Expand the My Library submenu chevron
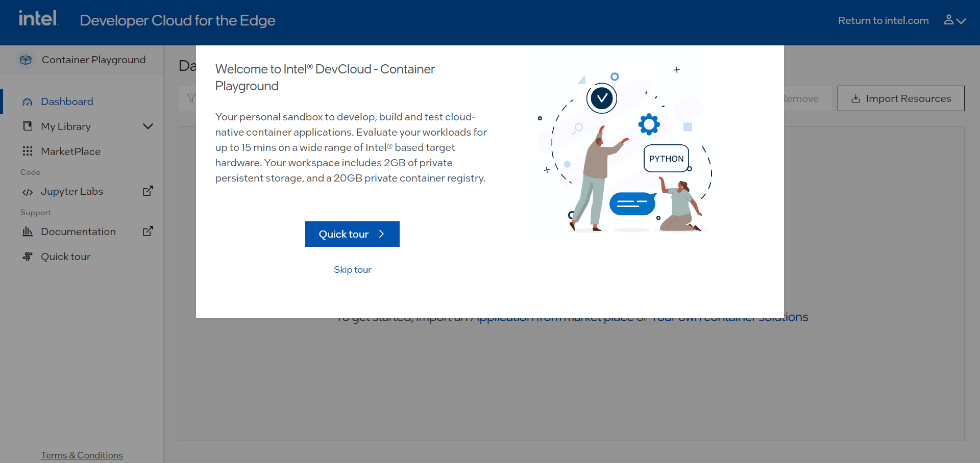This screenshot has width=980, height=463. tap(148, 126)
